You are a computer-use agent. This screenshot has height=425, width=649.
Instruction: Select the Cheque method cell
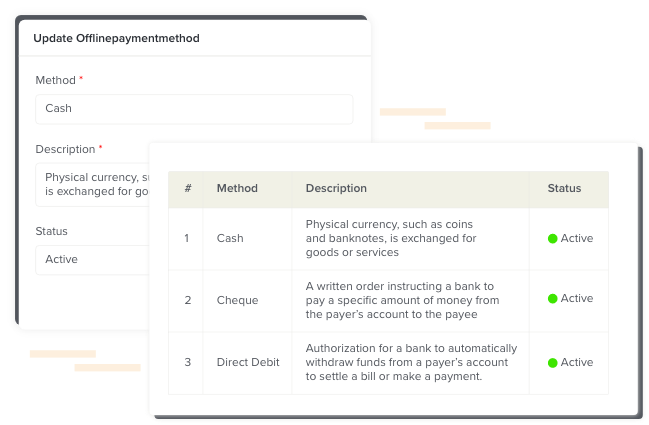237,300
